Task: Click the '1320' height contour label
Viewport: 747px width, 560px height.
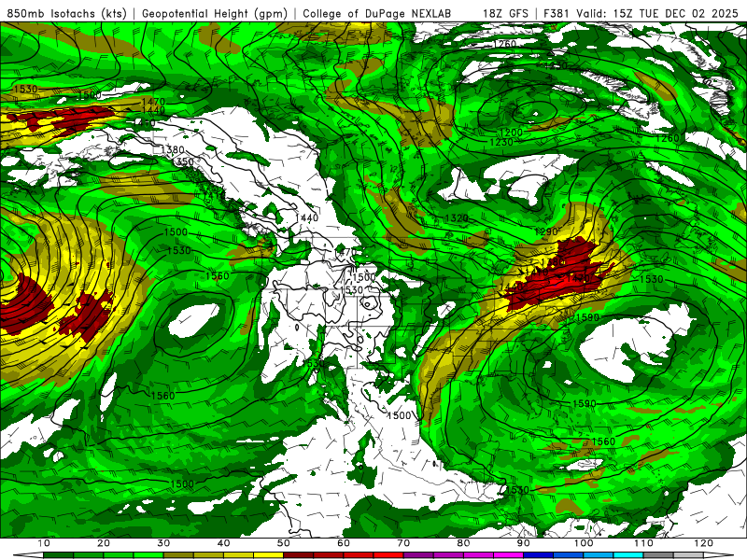Action: 457,218
